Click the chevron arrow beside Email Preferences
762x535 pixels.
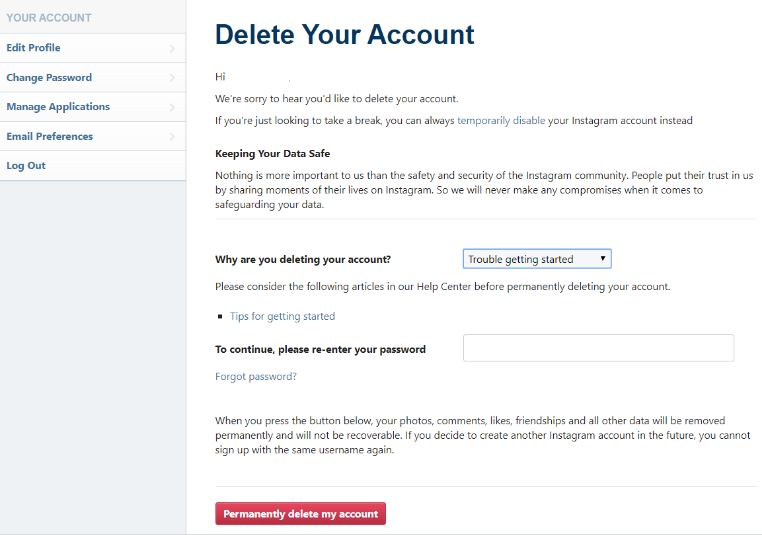pyautogui.click(x=172, y=136)
